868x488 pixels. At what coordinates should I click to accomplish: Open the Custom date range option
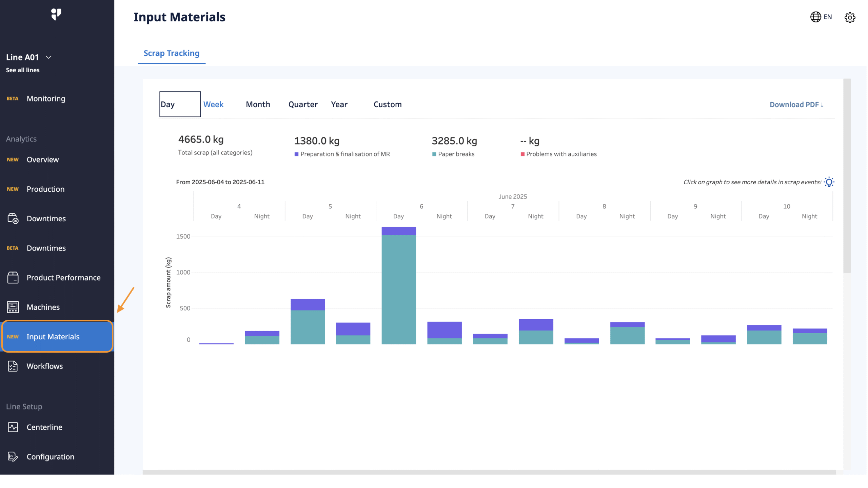pos(387,104)
